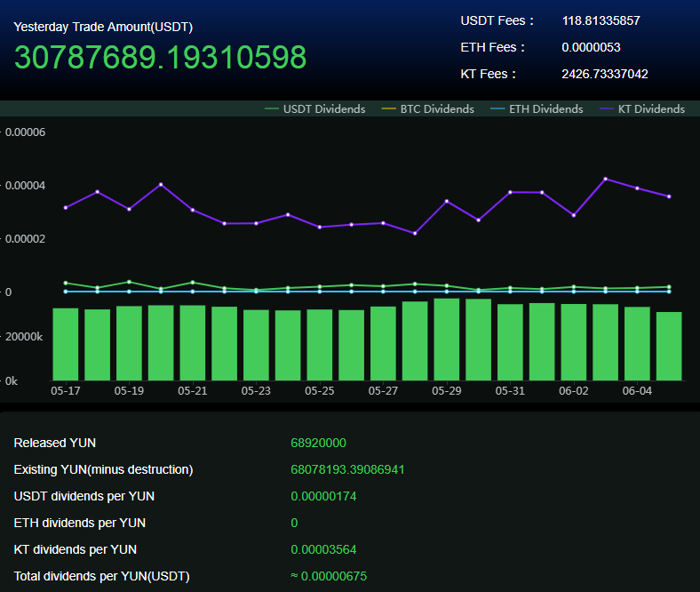Click the 05-25 trade volume bar
The width and height of the screenshot is (700, 592).
(x=320, y=345)
